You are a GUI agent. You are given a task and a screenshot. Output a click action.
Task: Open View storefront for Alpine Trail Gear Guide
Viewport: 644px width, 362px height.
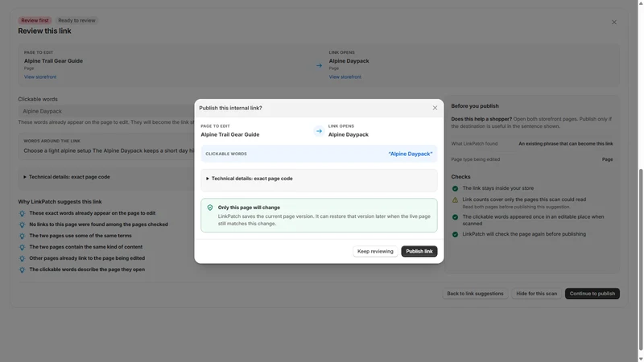40,76
